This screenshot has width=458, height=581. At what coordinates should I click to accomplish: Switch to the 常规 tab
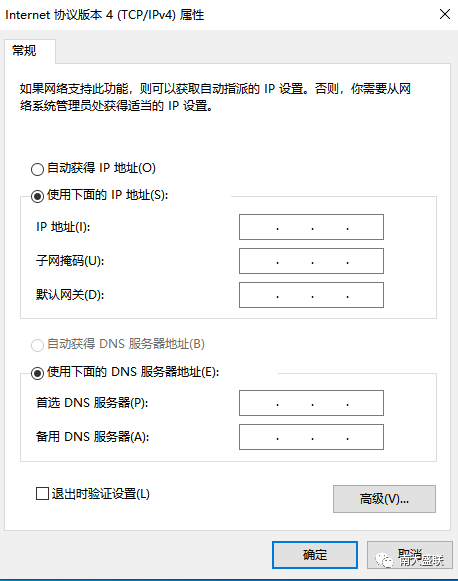coord(24,50)
